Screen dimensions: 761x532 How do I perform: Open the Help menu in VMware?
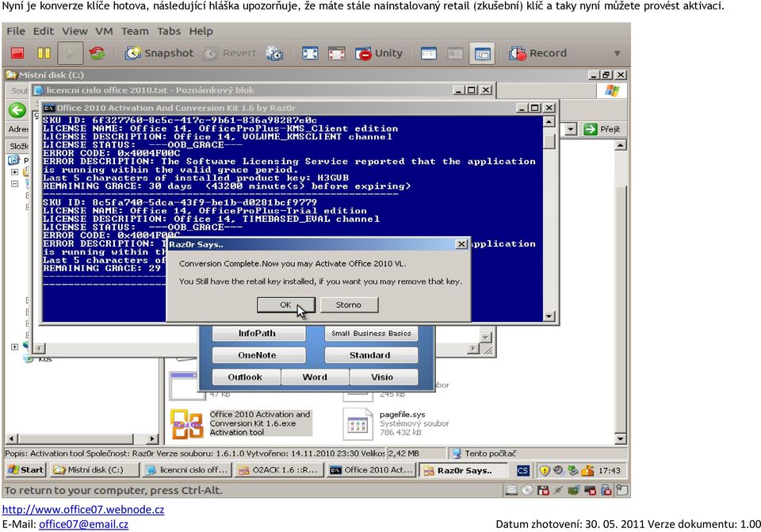[x=201, y=31]
